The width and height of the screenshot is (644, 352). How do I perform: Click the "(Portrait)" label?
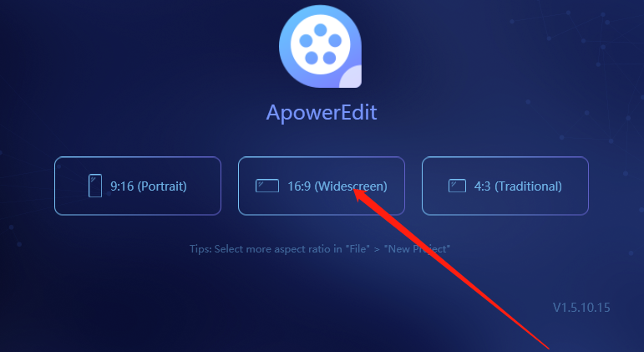point(162,186)
